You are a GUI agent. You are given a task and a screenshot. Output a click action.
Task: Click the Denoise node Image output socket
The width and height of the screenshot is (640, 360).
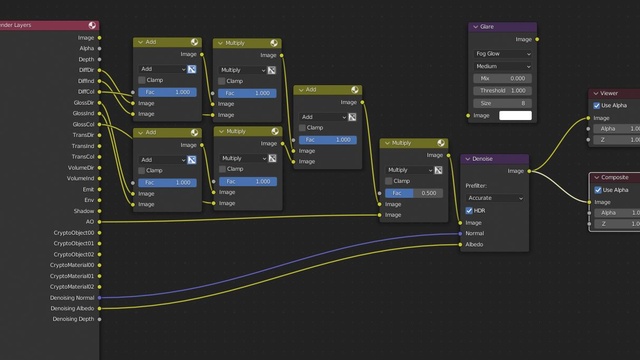pyautogui.click(x=529, y=171)
